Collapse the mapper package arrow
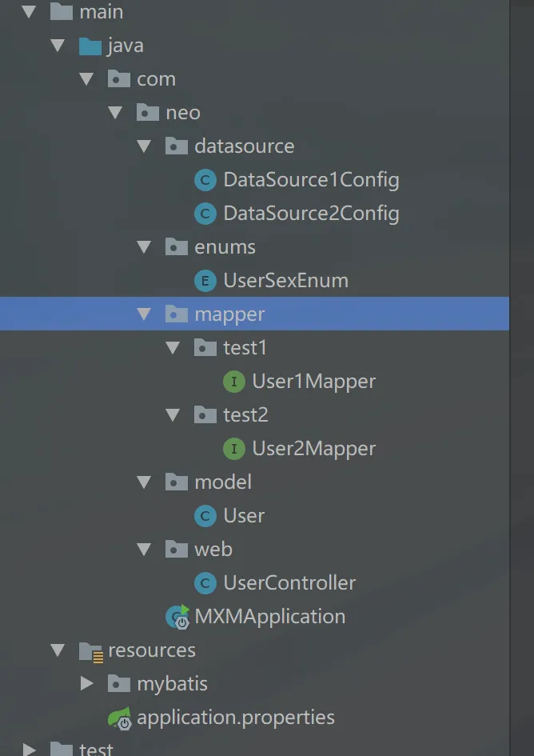Screen dimensions: 534x756 [144, 314]
